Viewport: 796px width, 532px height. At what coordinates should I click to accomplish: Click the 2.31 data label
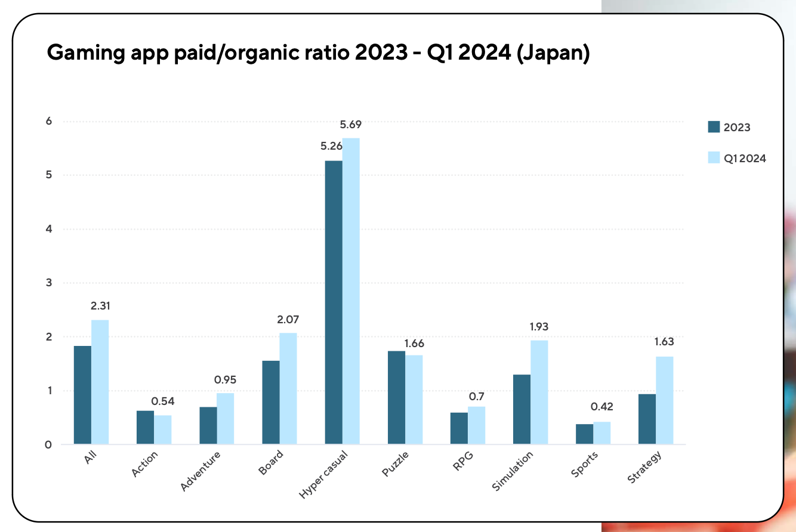[x=100, y=306]
